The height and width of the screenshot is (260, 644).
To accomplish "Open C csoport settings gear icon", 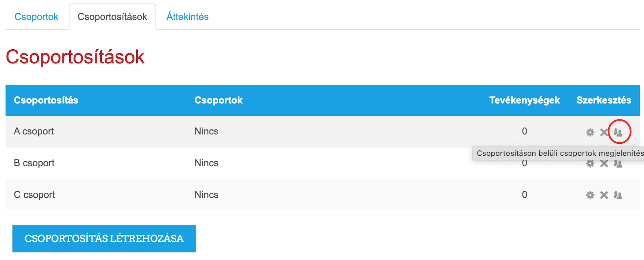I will (x=590, y=195).
